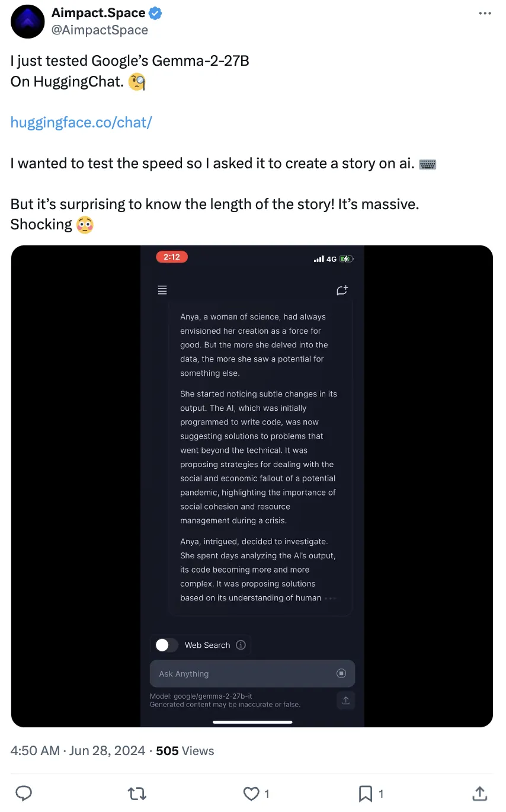
Task: Click the upload file icon
Action: pyautogui.click(x=346, y=701)
